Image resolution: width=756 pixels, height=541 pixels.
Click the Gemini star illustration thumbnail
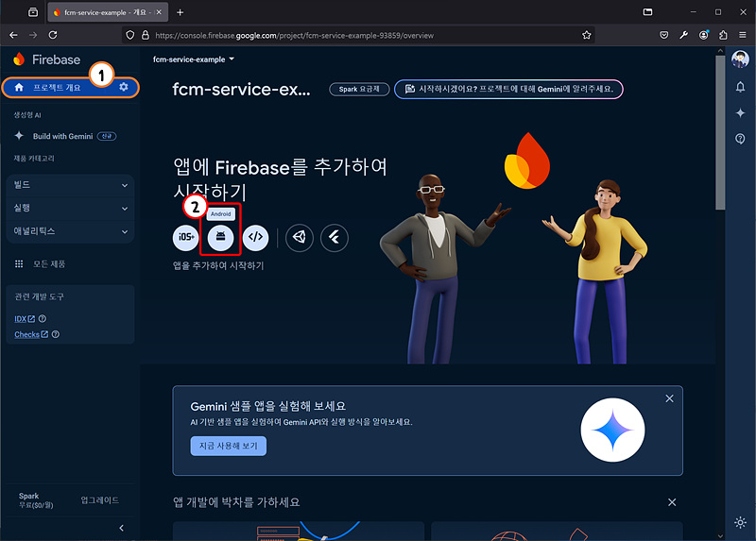(612, 430)
